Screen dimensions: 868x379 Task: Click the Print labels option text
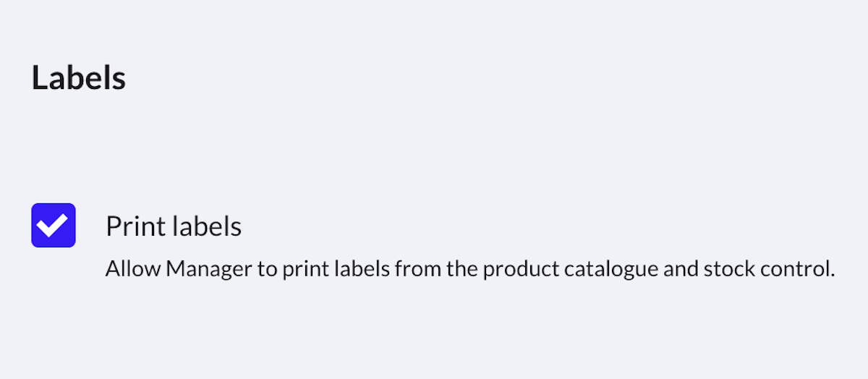coord(174,227)
